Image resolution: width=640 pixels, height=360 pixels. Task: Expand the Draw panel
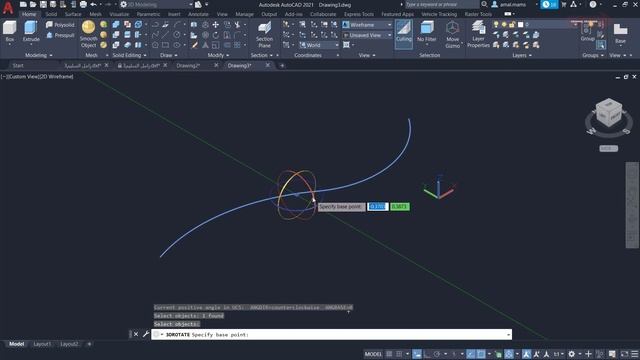coord(169,55)
